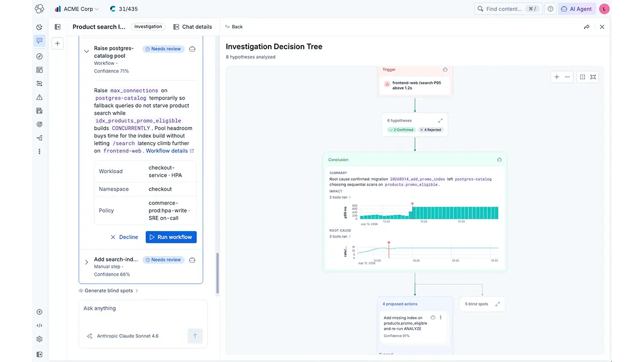Select the Investigation tag
This screenshot has height=362, width=644.
click(x=148, y=27)
